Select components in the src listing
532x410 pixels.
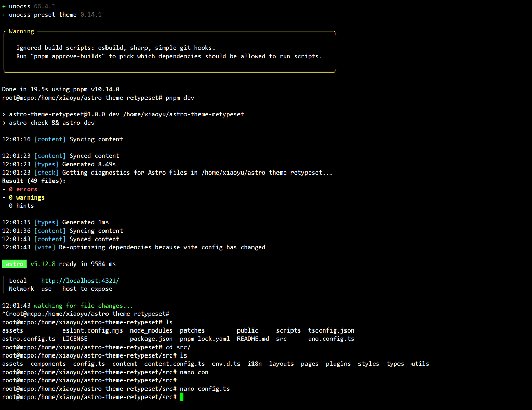[48, 364]
